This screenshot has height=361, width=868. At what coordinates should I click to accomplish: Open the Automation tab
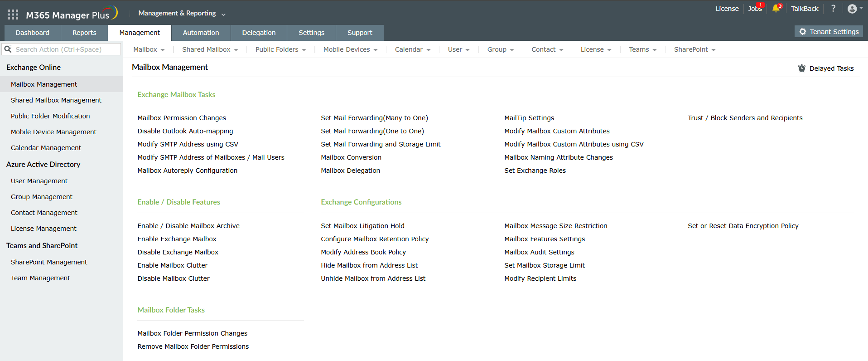click(x=201, y=33)
